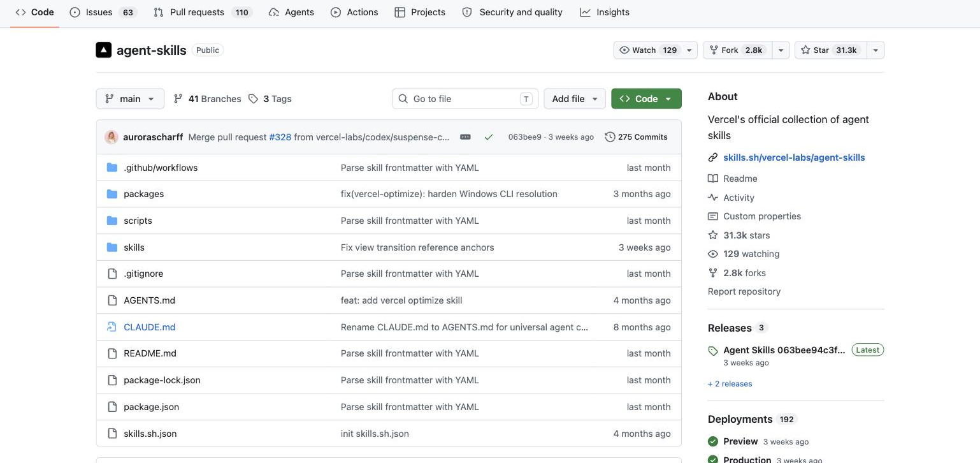Open the Add file dropdown
Image resolution: width=980 pixels, height=463 pixels.
click(x=575, y=99)
